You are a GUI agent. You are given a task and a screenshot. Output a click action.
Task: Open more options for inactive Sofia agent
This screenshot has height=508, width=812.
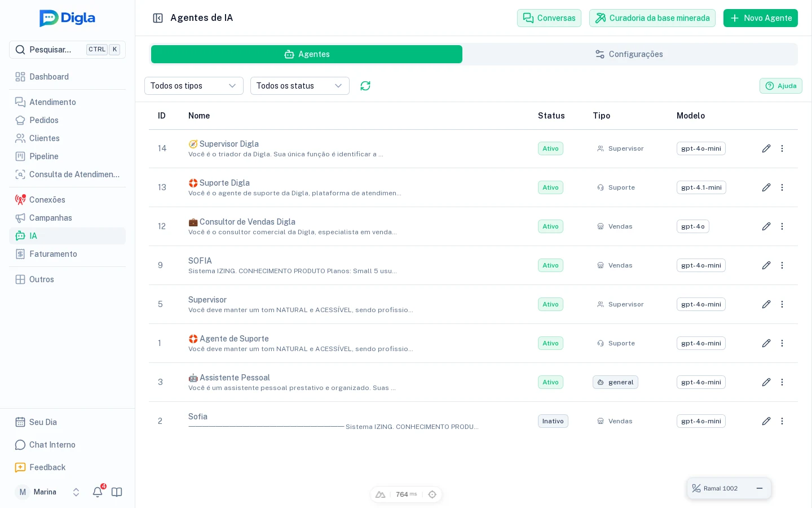coord(782,421)
